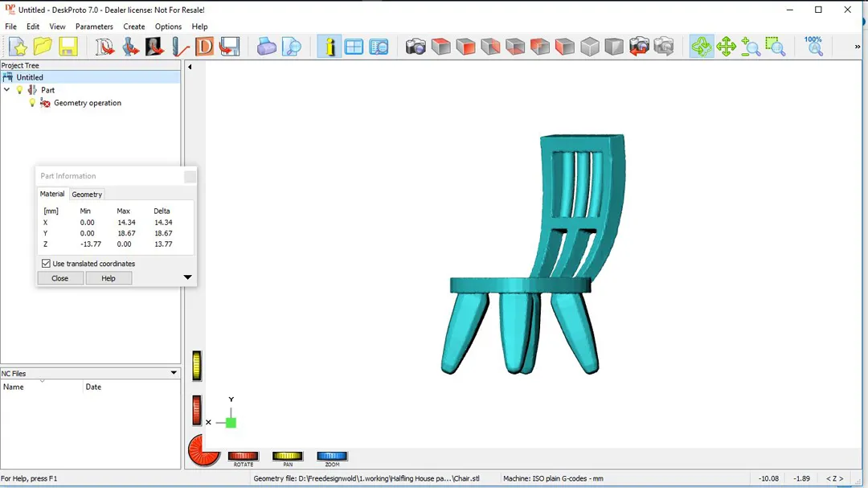The image size is (868, 488).
Task: Select the Part tree item
Action: point(47,90)
